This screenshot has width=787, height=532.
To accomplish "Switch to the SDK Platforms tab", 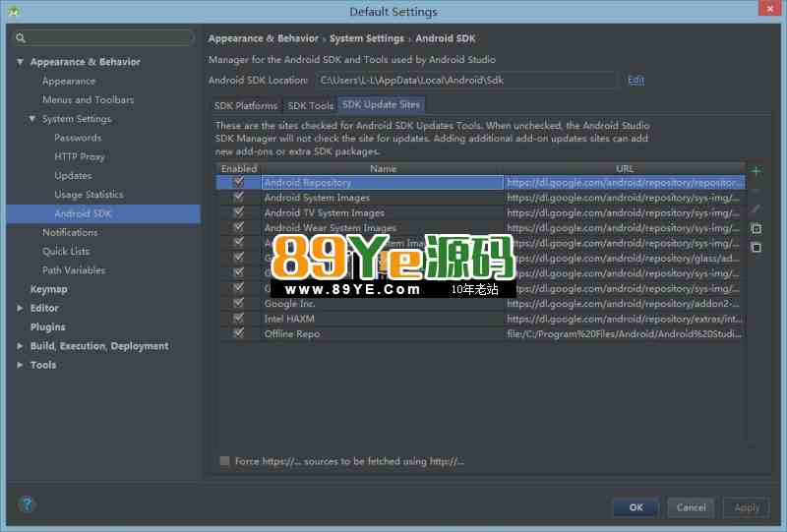I will tap(246, 105).
